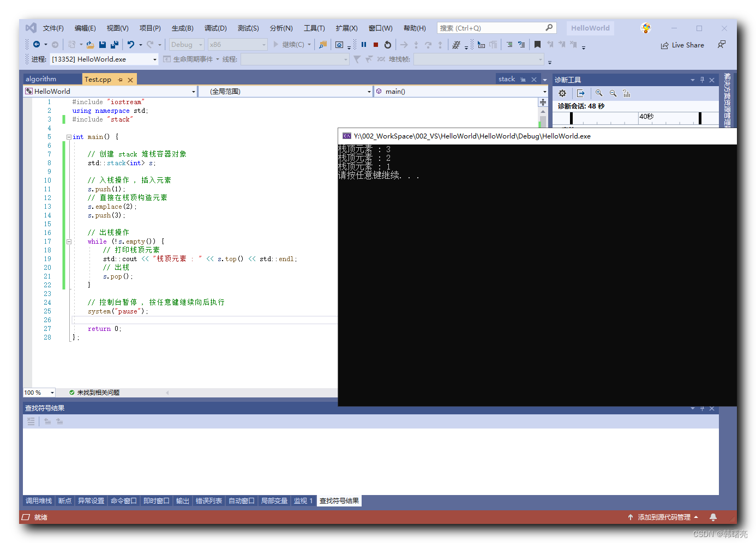Viewport: 756px width, 543px height.
Task: Zoom out on the diagnostic timeline
Action: point(613,93)
